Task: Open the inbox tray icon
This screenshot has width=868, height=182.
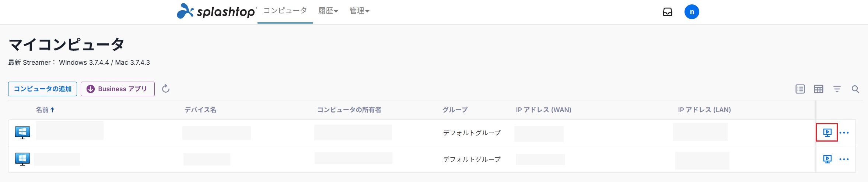Action: (x=668, y=12)
